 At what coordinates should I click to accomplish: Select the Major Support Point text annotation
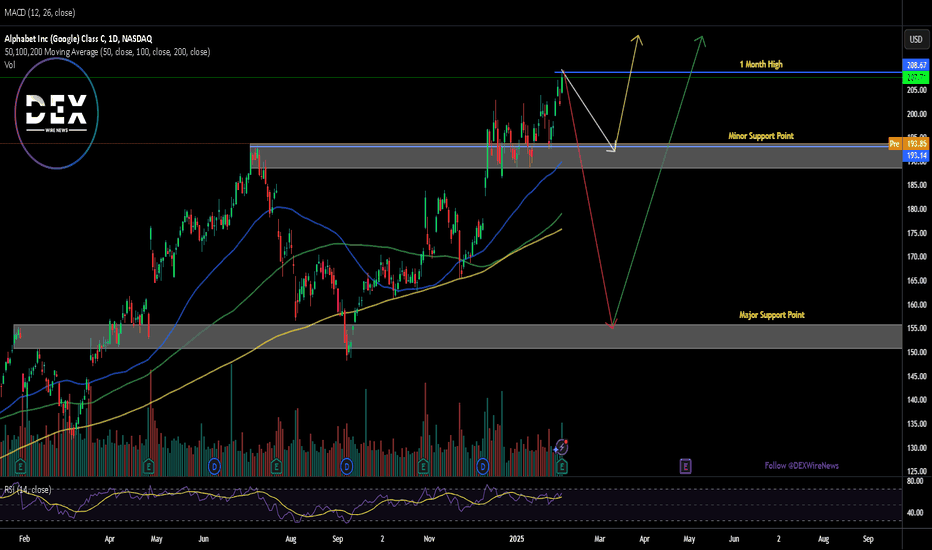[x=772, y=315]
